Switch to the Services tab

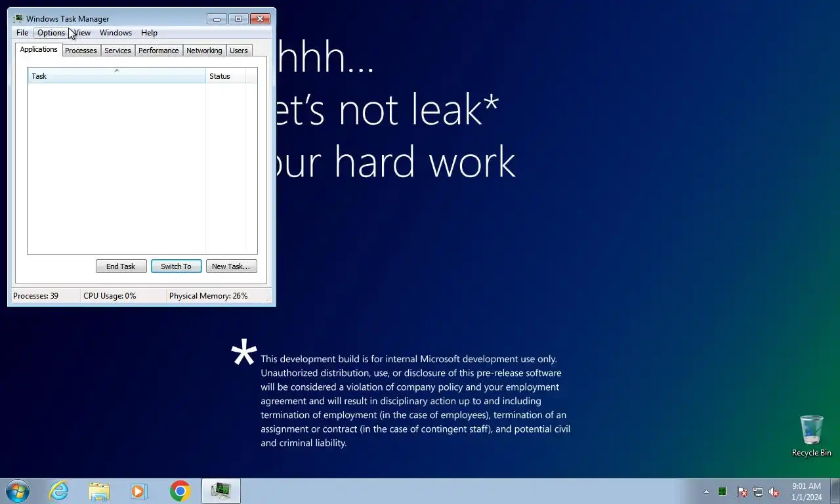117,51
